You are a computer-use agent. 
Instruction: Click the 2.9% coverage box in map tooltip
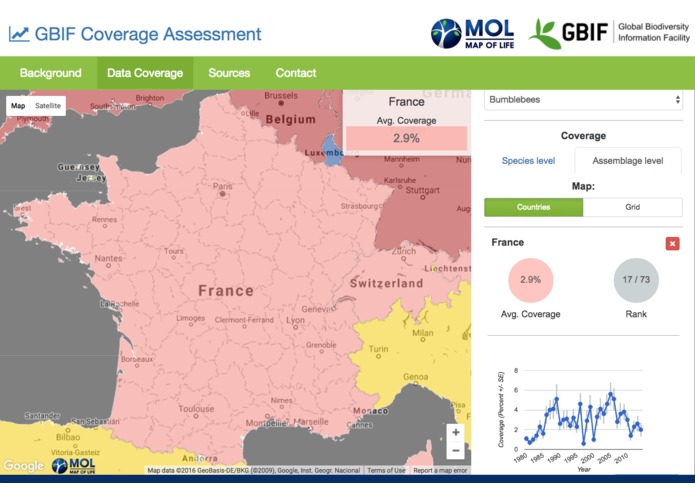[x=406, y=138]
